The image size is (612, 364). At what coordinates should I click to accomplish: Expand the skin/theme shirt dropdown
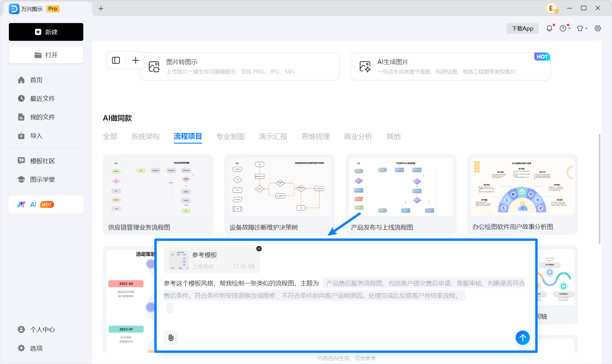[x=582, y=28]
